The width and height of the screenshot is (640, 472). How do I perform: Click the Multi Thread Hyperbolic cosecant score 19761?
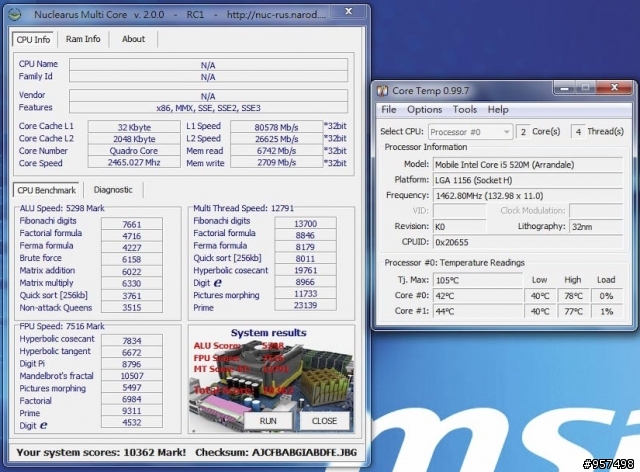(305, 270)
